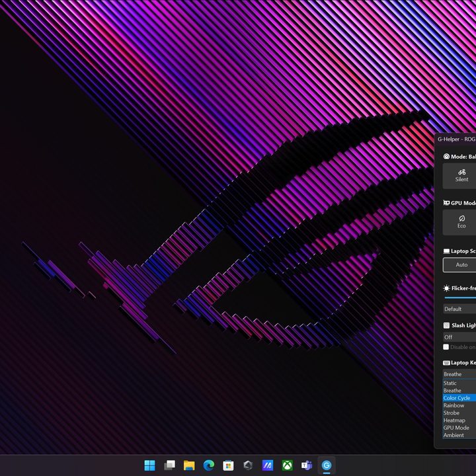Click the gauge icon beside Mode label
The width and height of the screenshot is (476, 476).
(446, 156)
